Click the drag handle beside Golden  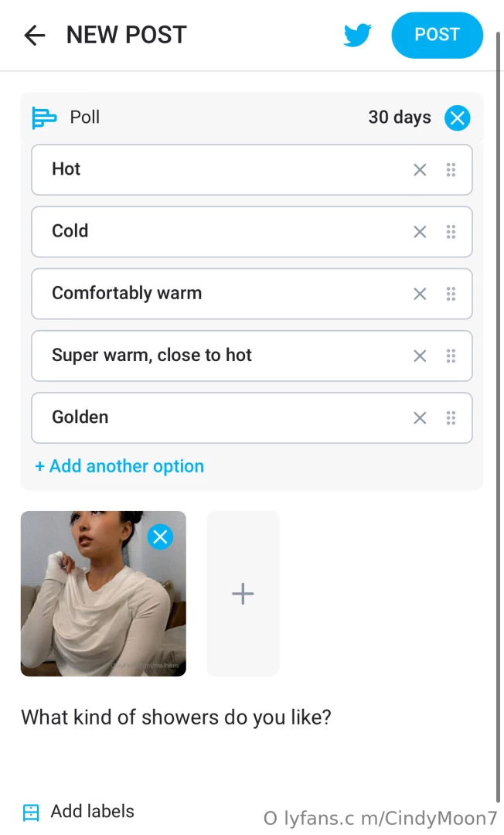(451, 417)
